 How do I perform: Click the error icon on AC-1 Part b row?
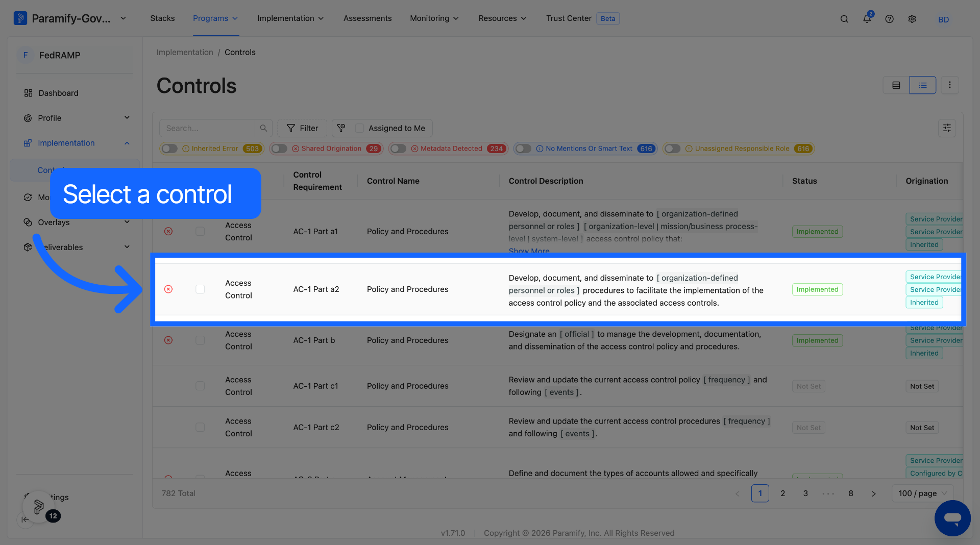tap(168, 340)
